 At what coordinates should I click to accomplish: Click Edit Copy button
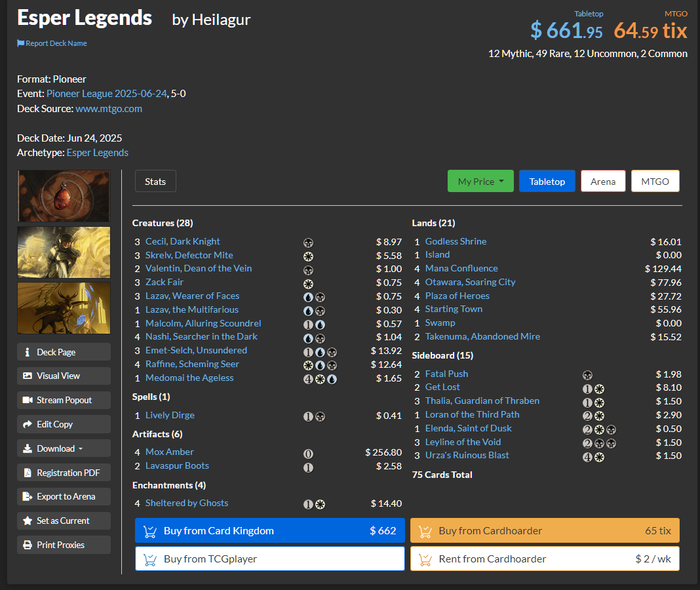(x=64, y=424)
